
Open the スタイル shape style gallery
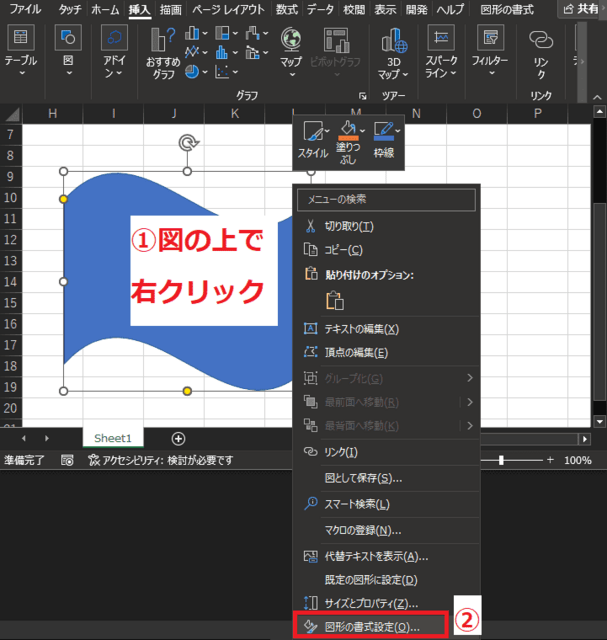pos(313,139)
